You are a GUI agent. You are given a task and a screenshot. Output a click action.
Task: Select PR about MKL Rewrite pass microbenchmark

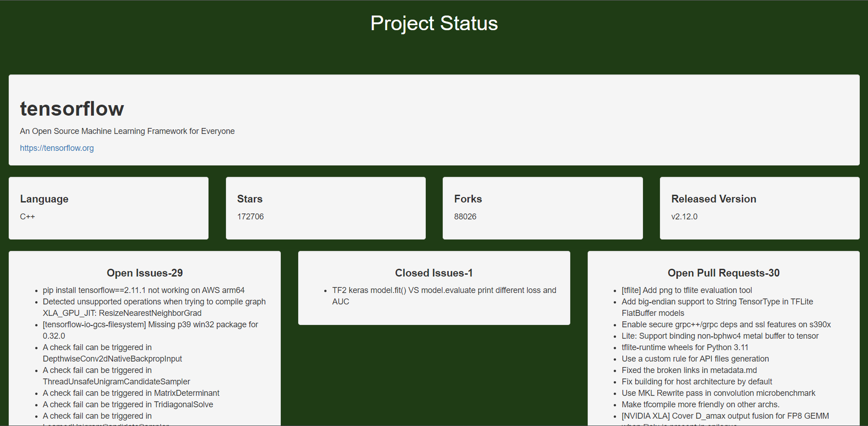(718, 393)
